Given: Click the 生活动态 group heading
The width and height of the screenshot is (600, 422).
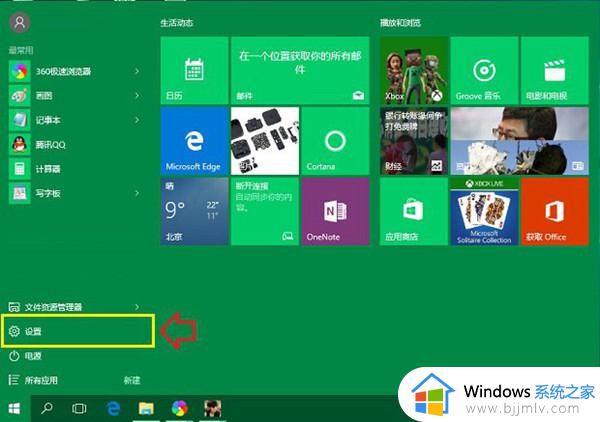Looking at the screenshot, I should 176,23.
